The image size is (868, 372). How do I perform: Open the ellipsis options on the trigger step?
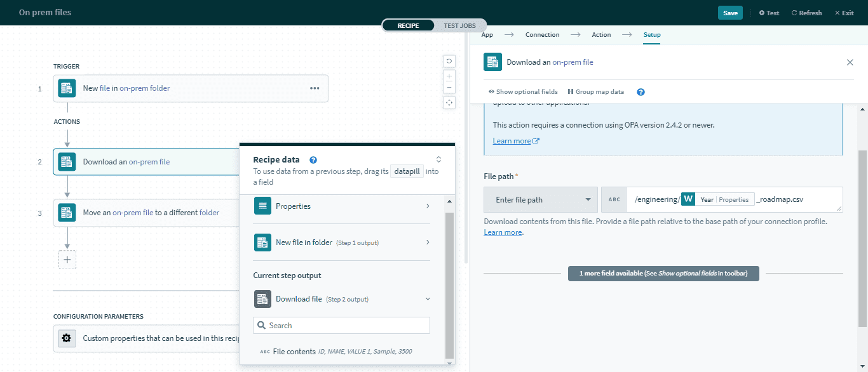coord(315,88)
